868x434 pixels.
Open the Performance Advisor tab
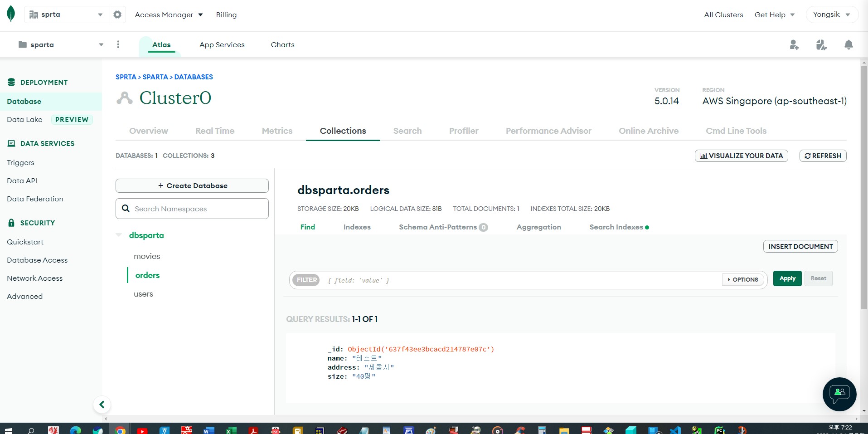(x=548, y=131)
